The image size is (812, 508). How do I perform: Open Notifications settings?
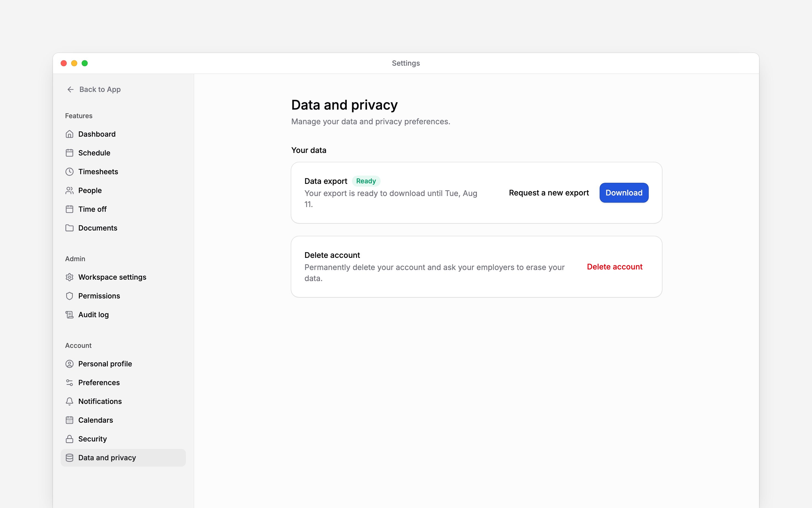tap(123, 401)
